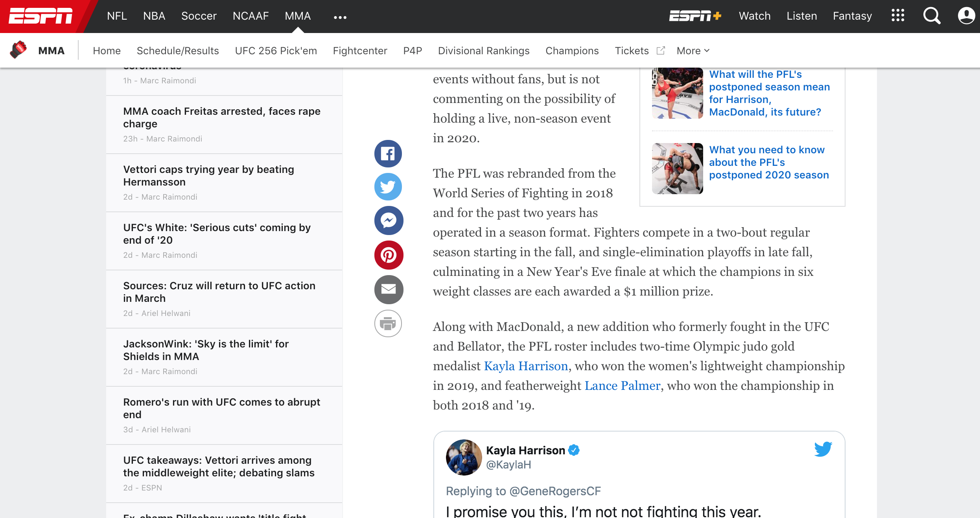
Task: Open Schedule/Results tab
Action: pos(177,51)
